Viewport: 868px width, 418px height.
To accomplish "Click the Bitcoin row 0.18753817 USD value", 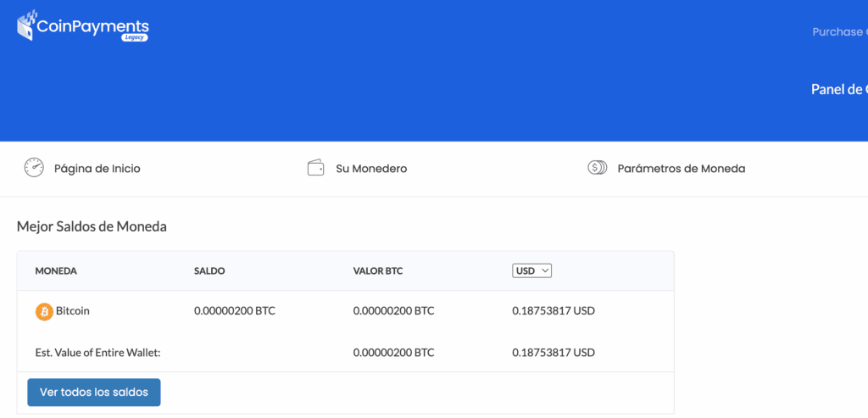I will click(554, 311).
